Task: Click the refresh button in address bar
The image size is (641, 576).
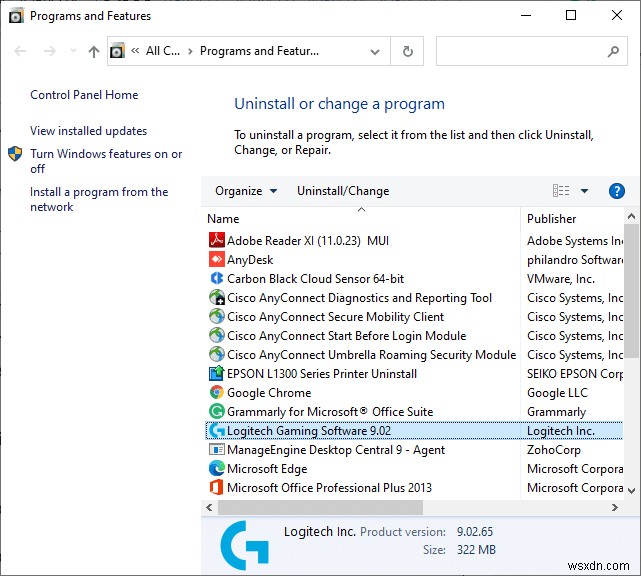Action: click(x=407, y=51)
